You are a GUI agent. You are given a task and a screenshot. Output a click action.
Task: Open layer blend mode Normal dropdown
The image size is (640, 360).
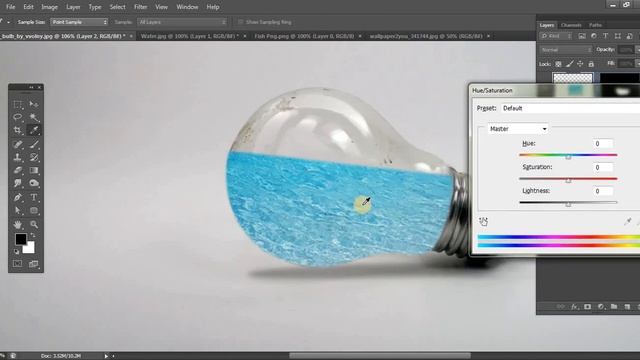[566, 50]
